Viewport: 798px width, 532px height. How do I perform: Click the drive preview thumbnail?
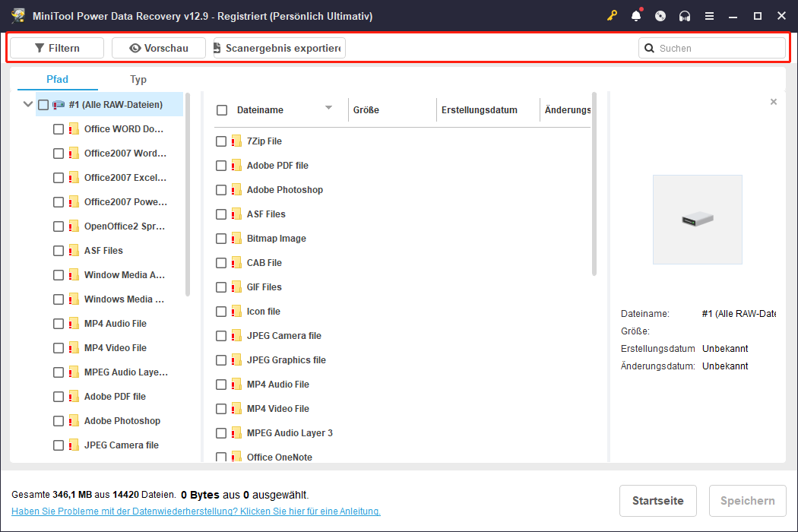(697, 220)
